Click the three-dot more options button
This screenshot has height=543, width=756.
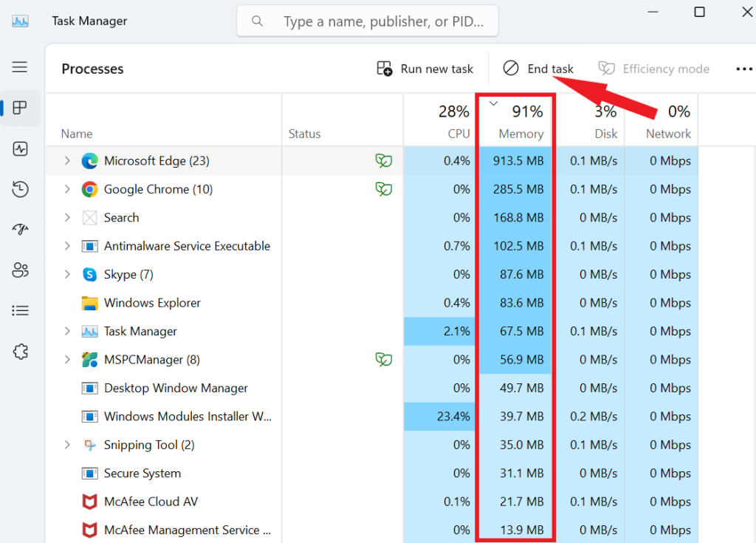click(743, 69)
